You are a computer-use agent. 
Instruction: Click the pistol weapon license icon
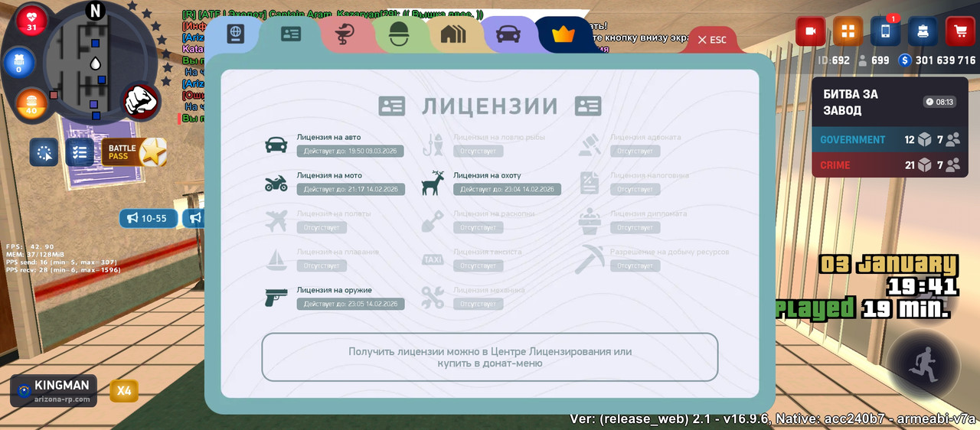pyautogui.click(x=276, y=298)
